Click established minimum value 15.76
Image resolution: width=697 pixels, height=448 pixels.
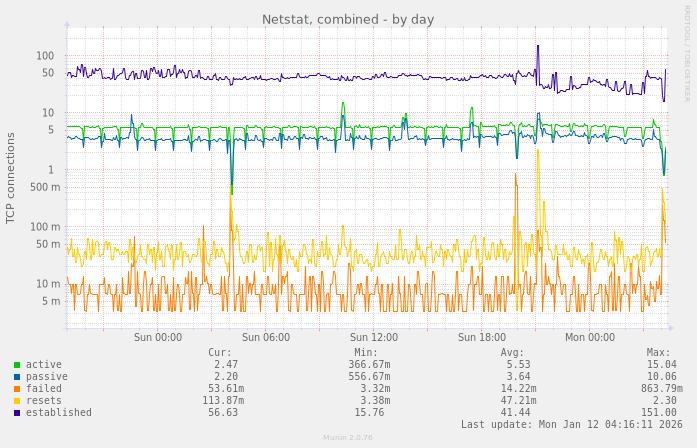(369, 412)
